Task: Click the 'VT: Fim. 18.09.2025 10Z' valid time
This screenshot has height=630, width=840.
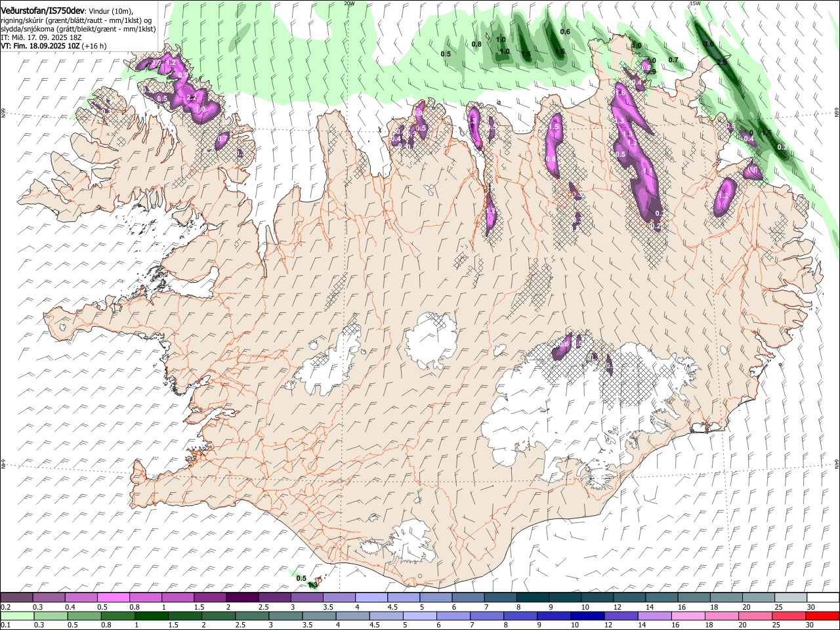Action: [x=40, y=46]
